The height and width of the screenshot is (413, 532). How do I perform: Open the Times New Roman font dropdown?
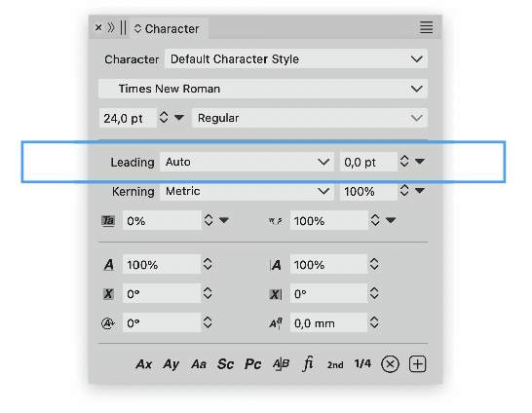point(263,89)
